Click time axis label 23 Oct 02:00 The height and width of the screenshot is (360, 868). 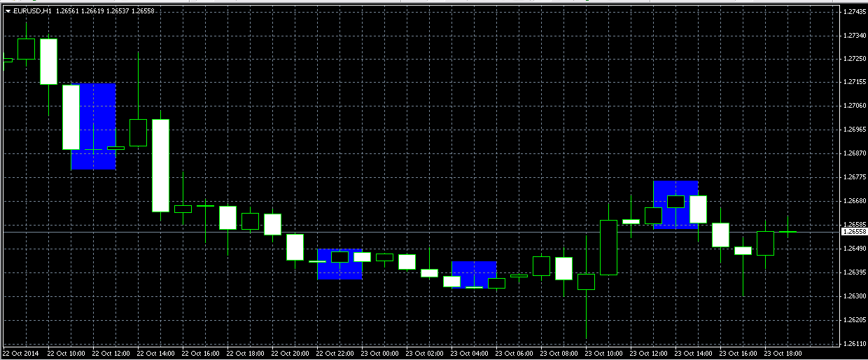click(x=424, y=354)
